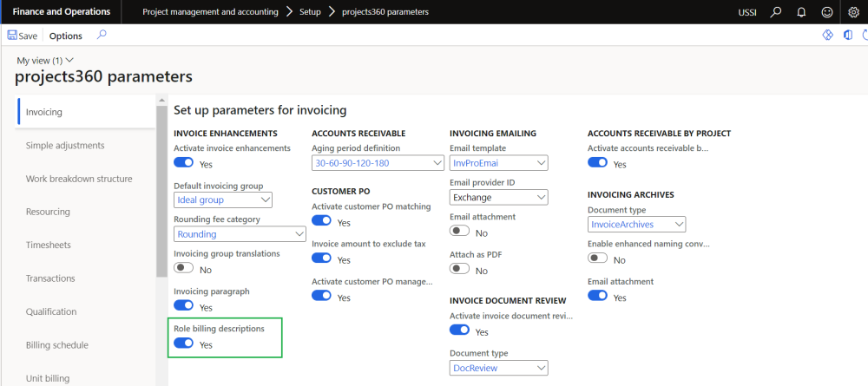Open the settings gear icon
Image resolution: width=868 pixels, height=386 pixels.
[x=853, y=12]
